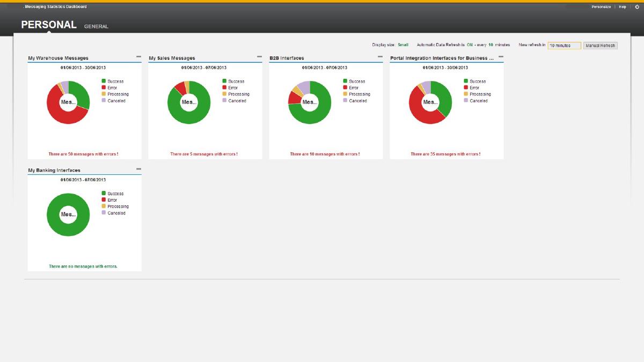Minimize the B2B Interfaces panel
Screen dimensions: 644x362
tap(380, 57)
